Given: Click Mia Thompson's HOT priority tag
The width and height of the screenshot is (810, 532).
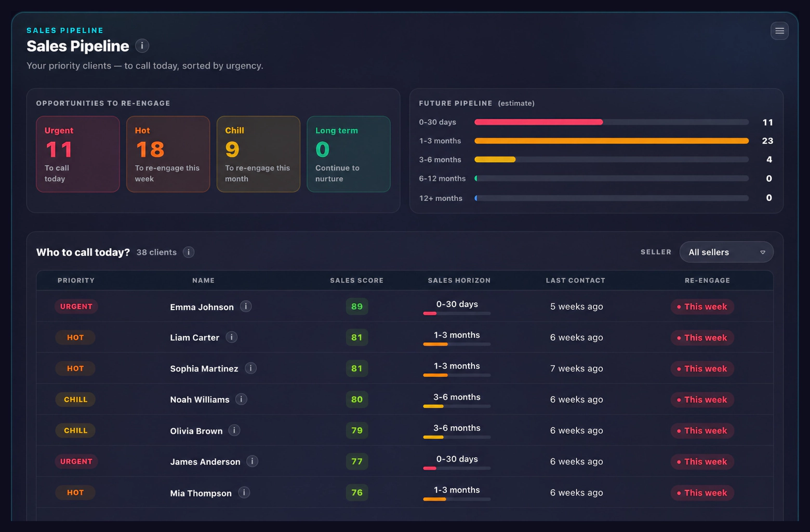Looking at the screenshot, I should click(x=75, y=493).
